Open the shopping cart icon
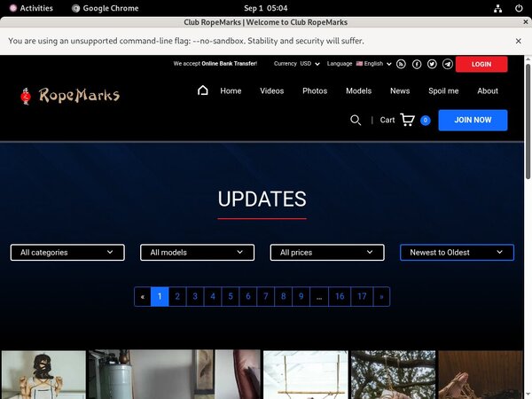This screenshot has height=399, width=532. click(407, 121)
